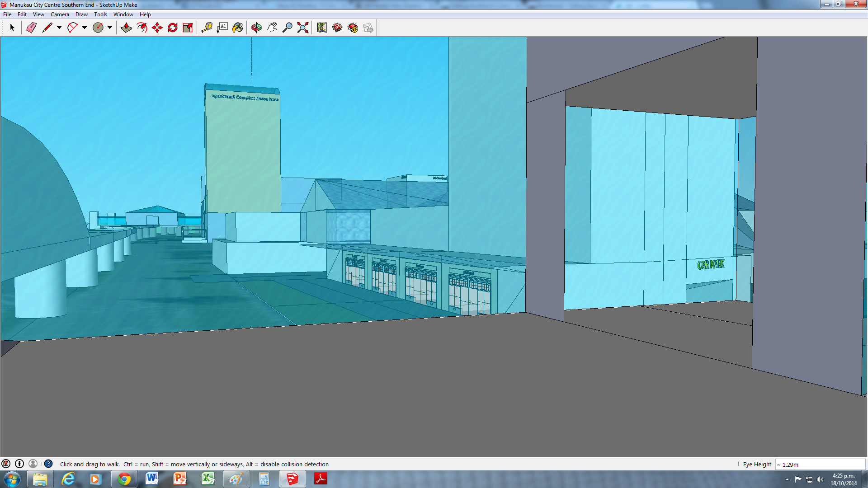868x488 pixels.
Task: Select the Offset tool
Action: pyautogui.click(x=142, y=28)
